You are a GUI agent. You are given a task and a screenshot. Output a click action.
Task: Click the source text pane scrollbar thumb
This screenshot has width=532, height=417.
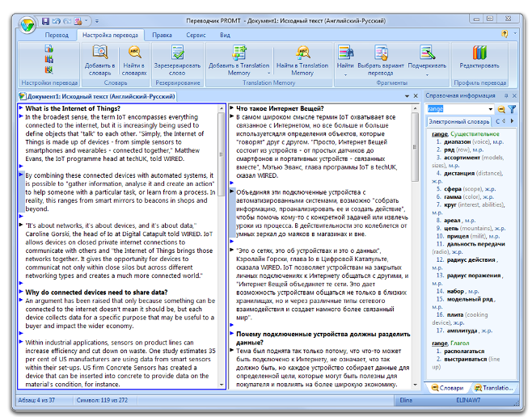(222, 154)
